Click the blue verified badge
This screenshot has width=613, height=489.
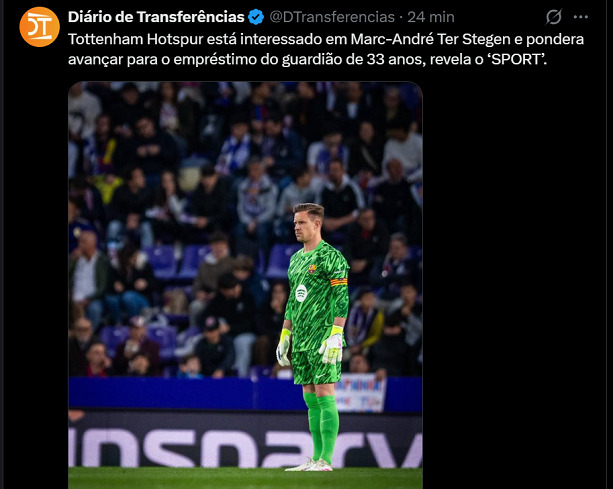click(x=256, y=17)
